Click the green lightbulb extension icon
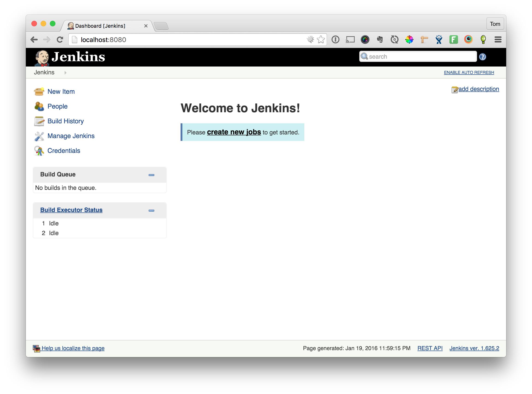532x394 pixels. click(483, 39)
